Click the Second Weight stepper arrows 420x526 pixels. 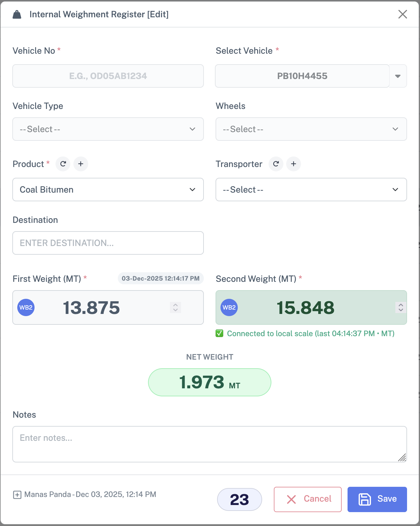[x=401, y=307]
